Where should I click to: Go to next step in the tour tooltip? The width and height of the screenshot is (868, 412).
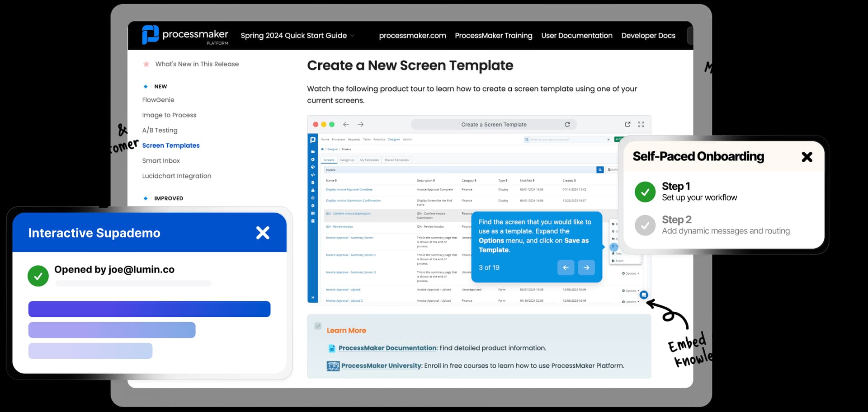click(x=586, y=267)
